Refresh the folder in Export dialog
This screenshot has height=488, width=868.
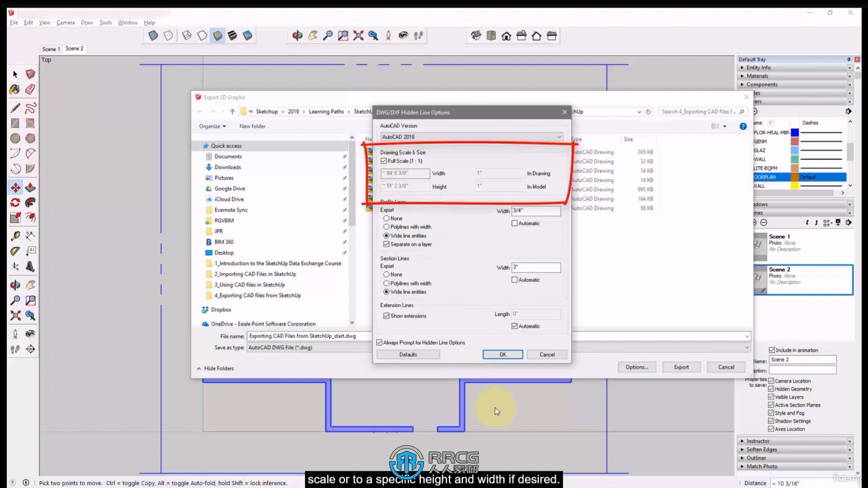(x=648, y=112)
